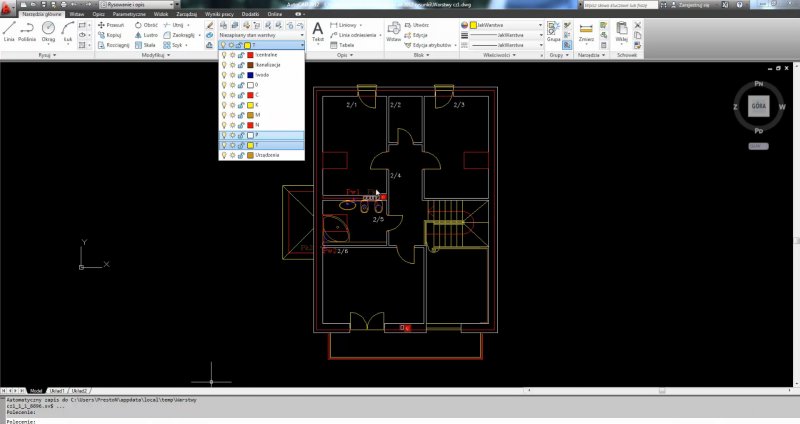Pick the Łuk arc tool

click(66, 31)
